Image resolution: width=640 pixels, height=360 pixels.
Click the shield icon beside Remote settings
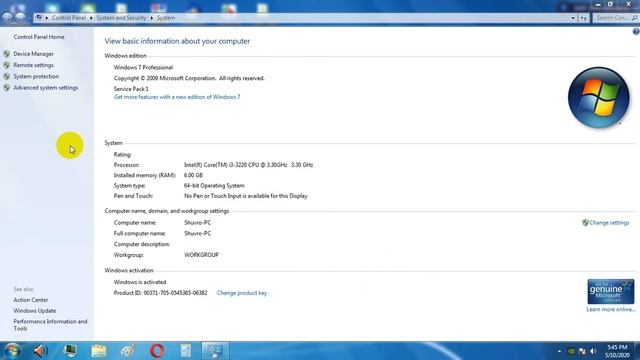pos(7,65)
